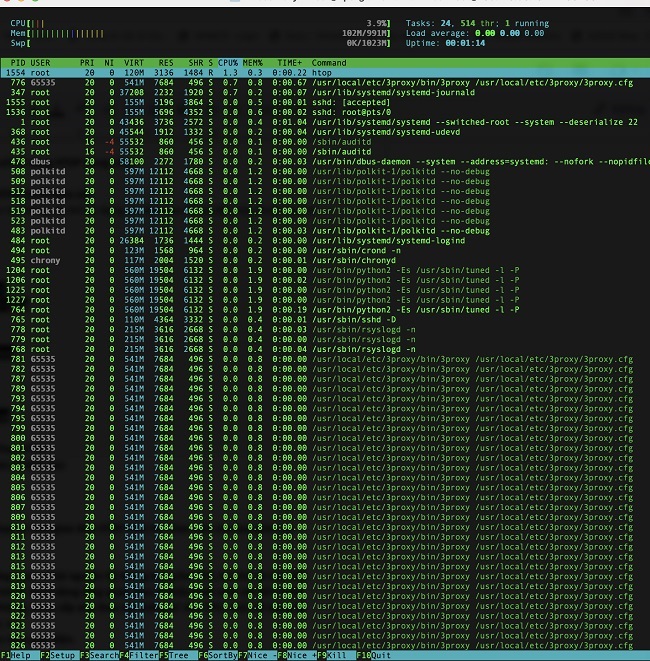
Task: Click F9 Kill in the function bar
Action: [x=336, y=656]
